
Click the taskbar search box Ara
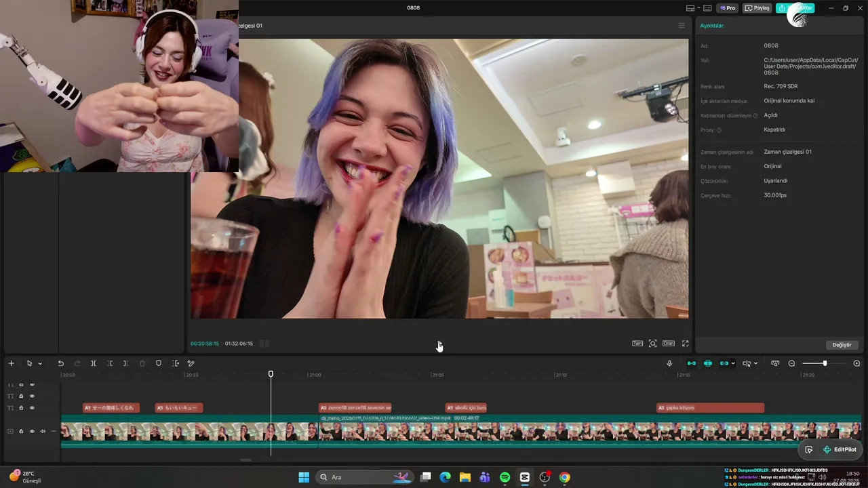click(365, 477)
